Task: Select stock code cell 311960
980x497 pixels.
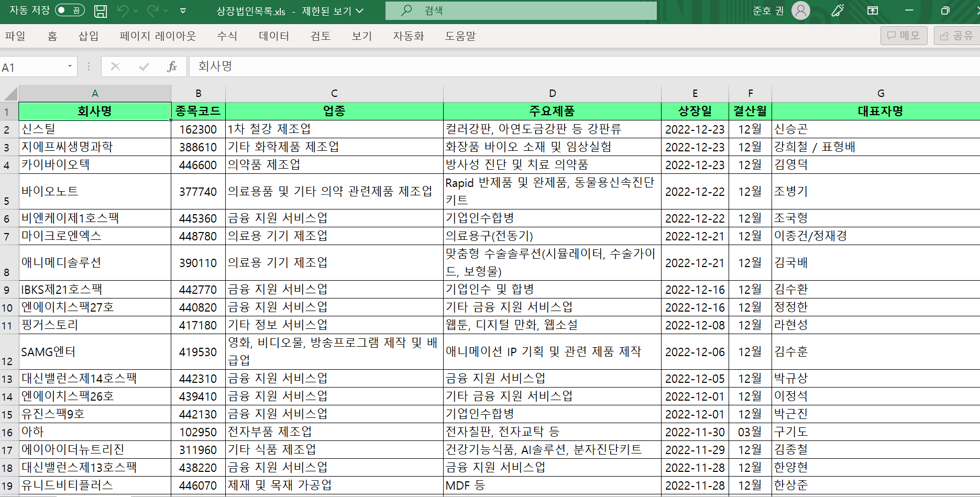Action: point(198,450)
